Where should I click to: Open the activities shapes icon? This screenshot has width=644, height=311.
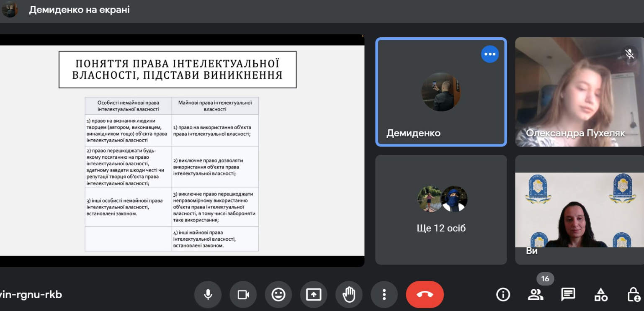(x=601, y=295)
